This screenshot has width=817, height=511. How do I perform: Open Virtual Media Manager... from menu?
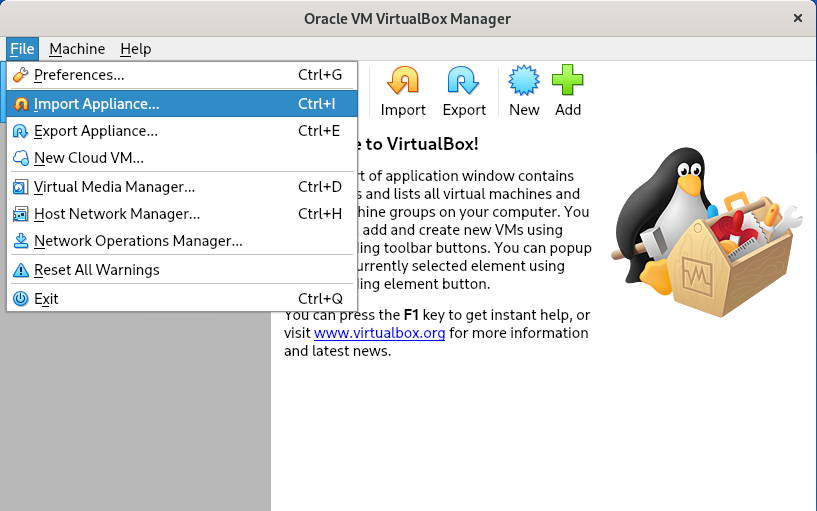point(182,187)
